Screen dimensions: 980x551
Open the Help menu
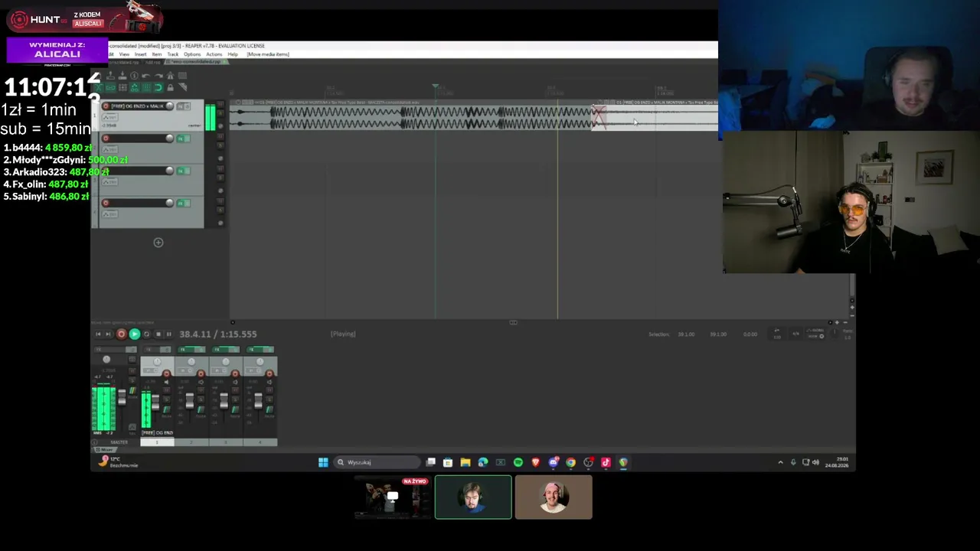[x=233, y=54]
